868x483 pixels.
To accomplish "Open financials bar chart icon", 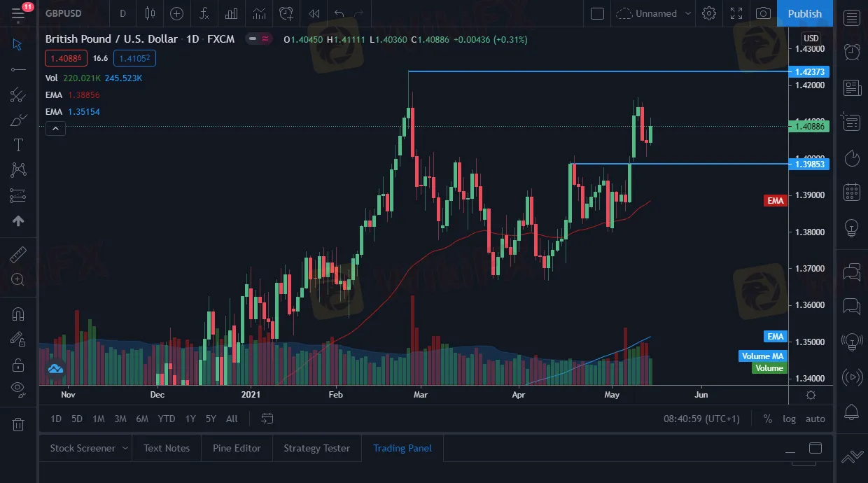I will tap(231, 13).
